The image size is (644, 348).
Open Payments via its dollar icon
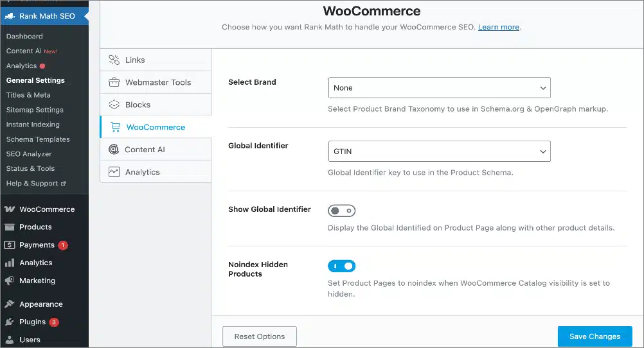tap(10, 245)
